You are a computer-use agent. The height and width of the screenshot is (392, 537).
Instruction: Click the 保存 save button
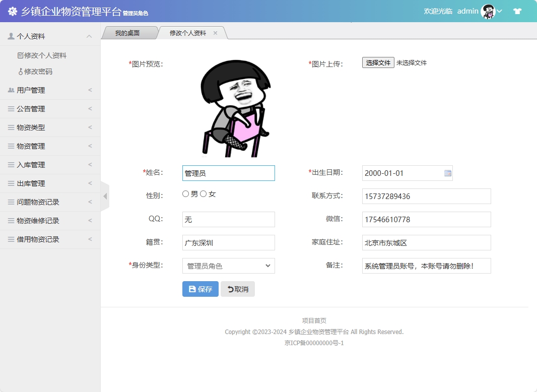click(x=200, y=289)
